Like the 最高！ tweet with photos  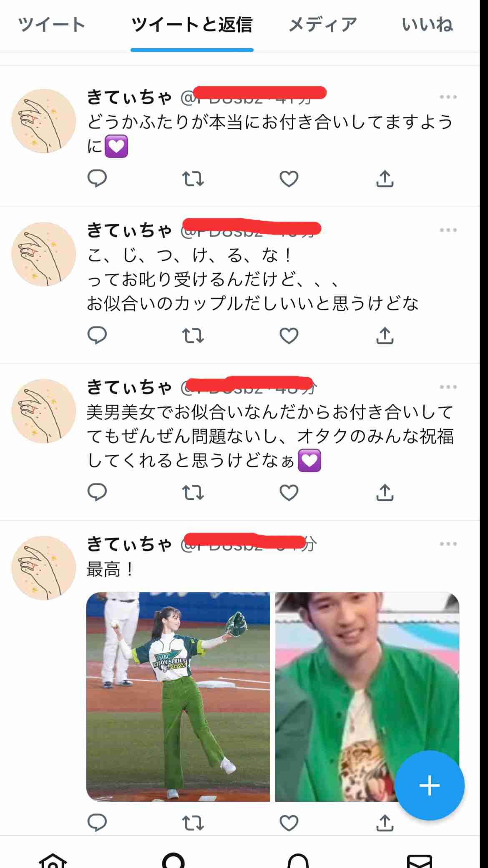pyautogui.click(x=289, y=823)
